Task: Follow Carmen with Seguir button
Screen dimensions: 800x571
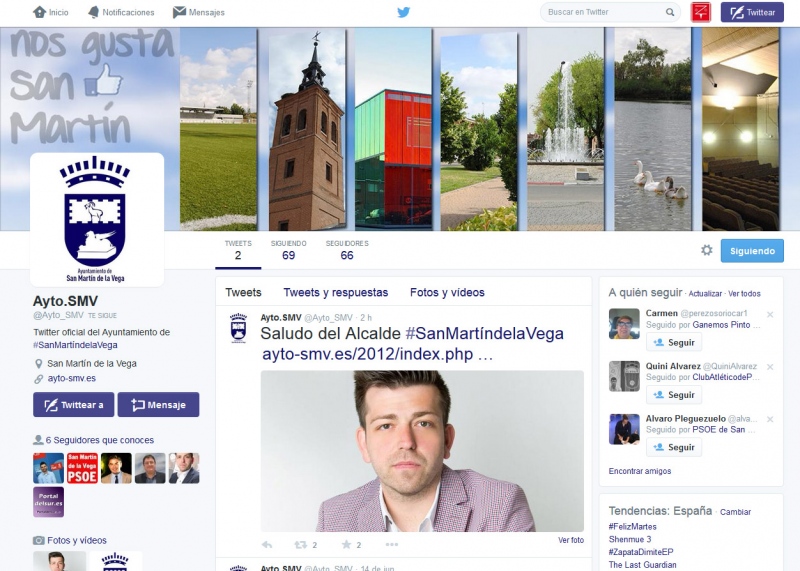Action: click(x=674, y=342)
